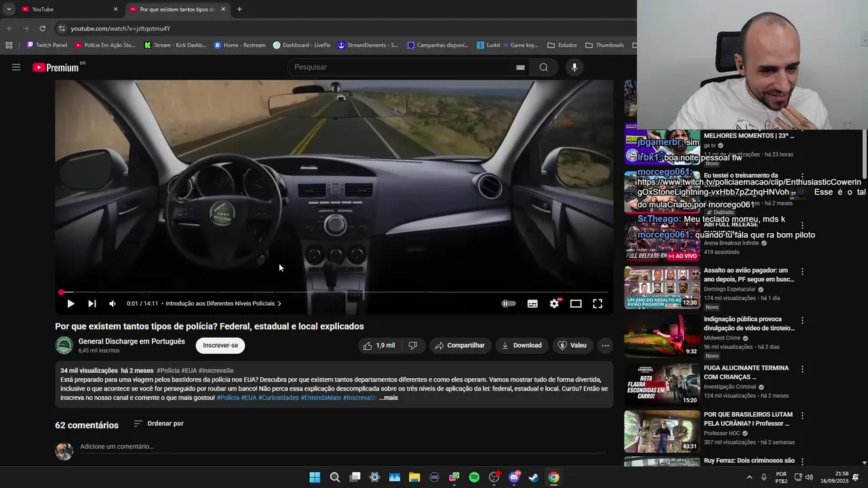The width and height of the screenshot is (868, 488).
Task: Open the StreamElements bookmark
Action: pos(368,45)
